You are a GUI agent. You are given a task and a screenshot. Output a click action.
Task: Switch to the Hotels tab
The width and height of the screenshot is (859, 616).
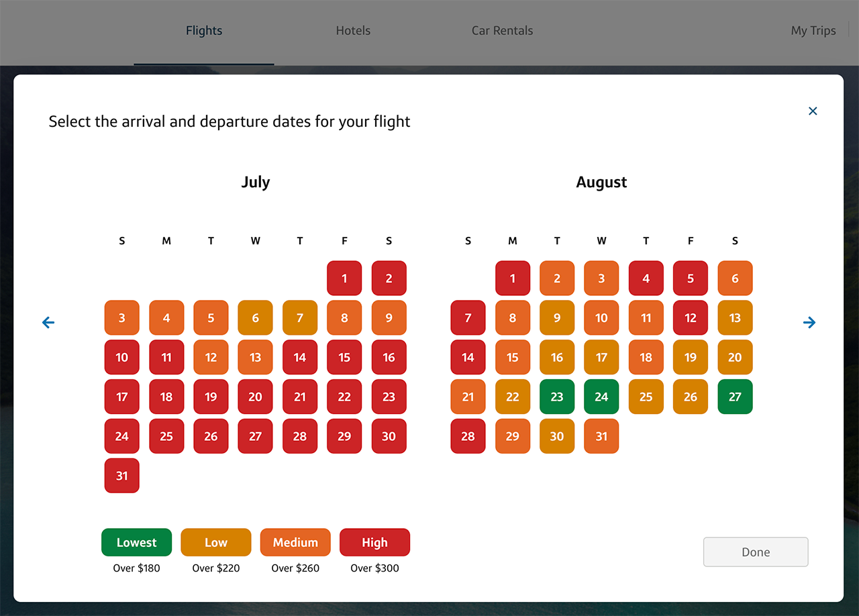click(353, 31)
